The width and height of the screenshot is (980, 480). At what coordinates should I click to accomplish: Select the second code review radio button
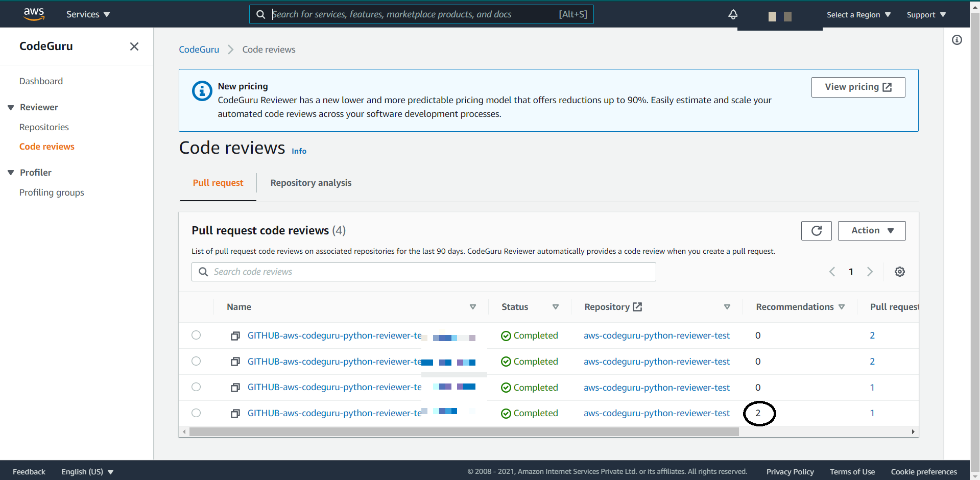[x=196, y=361]
